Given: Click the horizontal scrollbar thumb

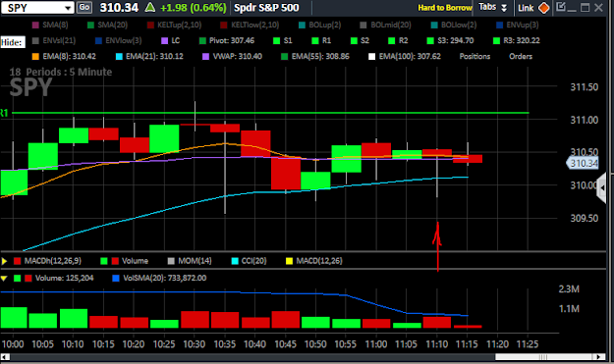Looking at the screenshot, I should click(x=544, y=357).
